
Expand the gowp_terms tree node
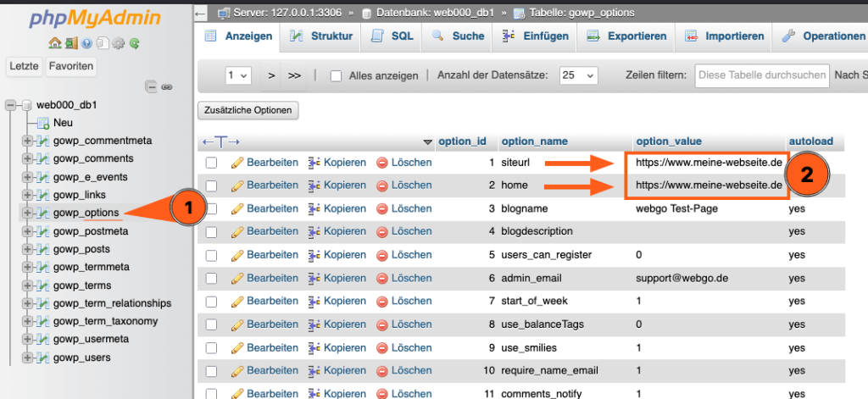click(27, 285)
